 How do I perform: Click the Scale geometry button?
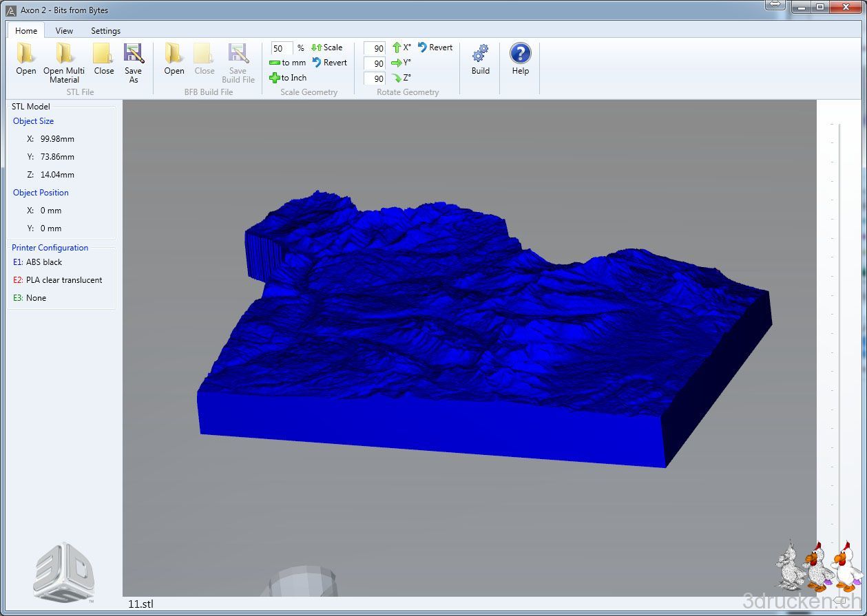tap(326, 47)
